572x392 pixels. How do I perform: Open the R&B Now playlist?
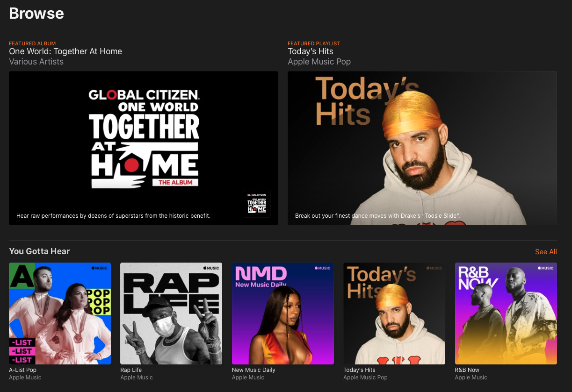click(x=506, y=313)
